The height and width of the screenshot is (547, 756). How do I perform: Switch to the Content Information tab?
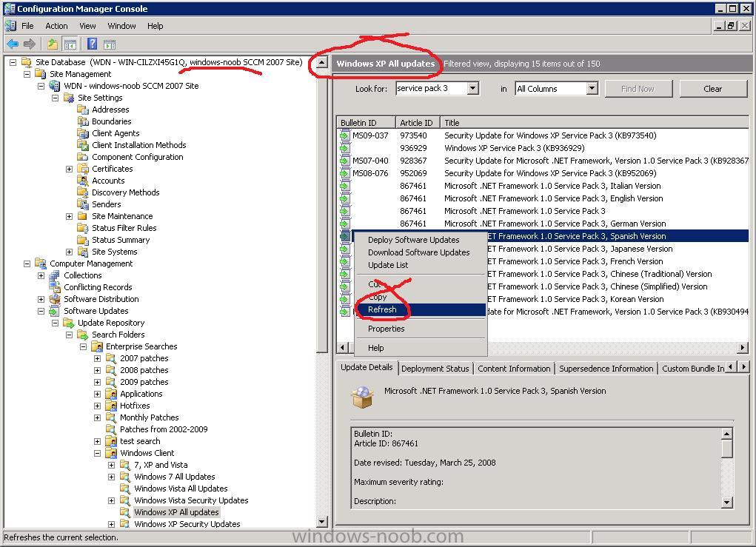(x=514, y=369)
